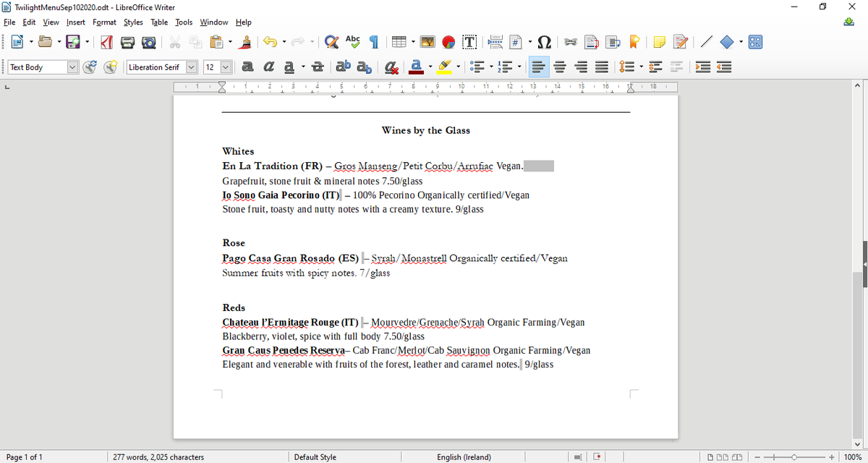Click the Paste clipboard icon
The image size is (868, 463).
217,43
